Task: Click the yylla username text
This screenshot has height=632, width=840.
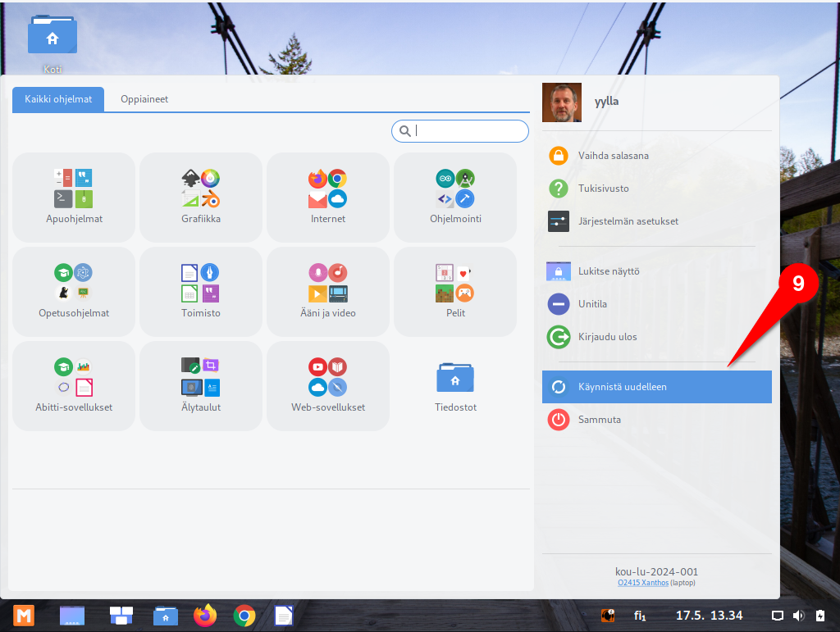Action: [x=606, y=101]
